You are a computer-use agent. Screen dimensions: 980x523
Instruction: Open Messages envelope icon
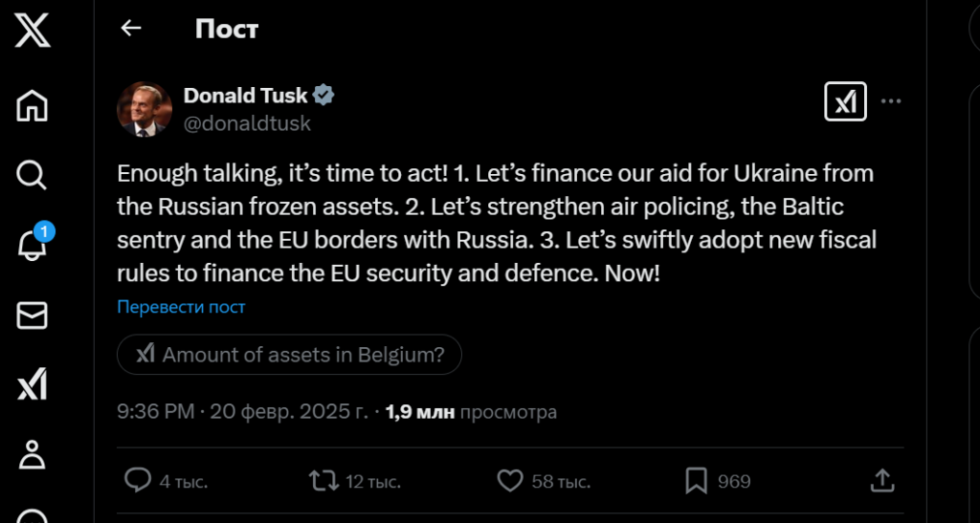33,316
